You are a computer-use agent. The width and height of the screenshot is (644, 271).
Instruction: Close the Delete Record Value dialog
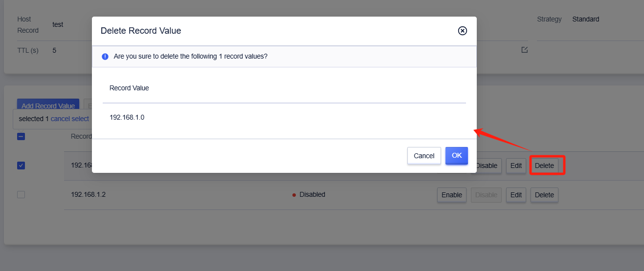(462, 31)
